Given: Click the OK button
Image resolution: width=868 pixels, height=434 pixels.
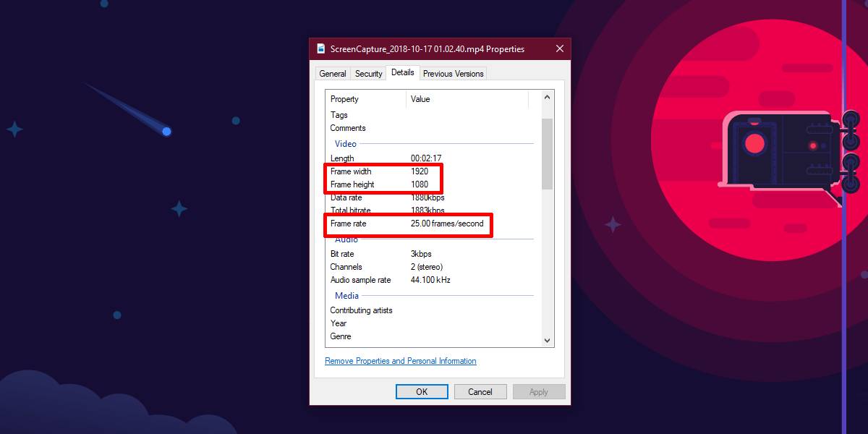Looking at the screenshot, I should [x=422, y=391].
